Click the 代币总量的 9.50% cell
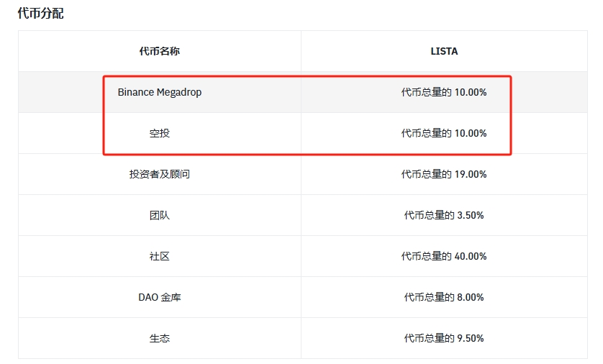The height and width of the screenshot is (364, 603). pyautogui.click(x=444, y=338)
